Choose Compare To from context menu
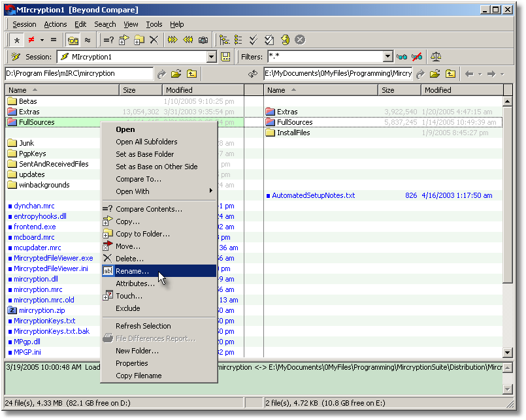 [x=159, y=179]
